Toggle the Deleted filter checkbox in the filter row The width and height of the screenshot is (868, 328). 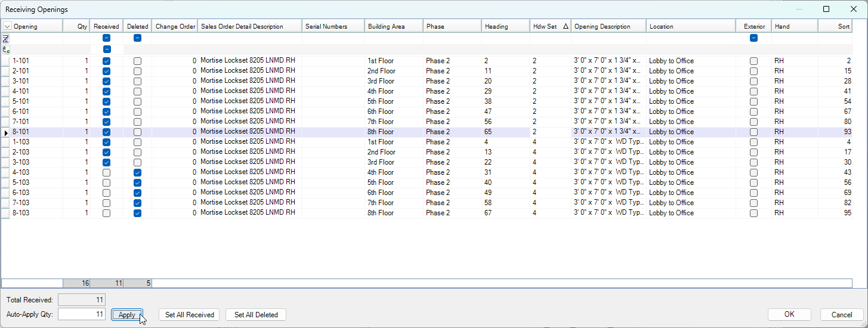tap(137, 38)
